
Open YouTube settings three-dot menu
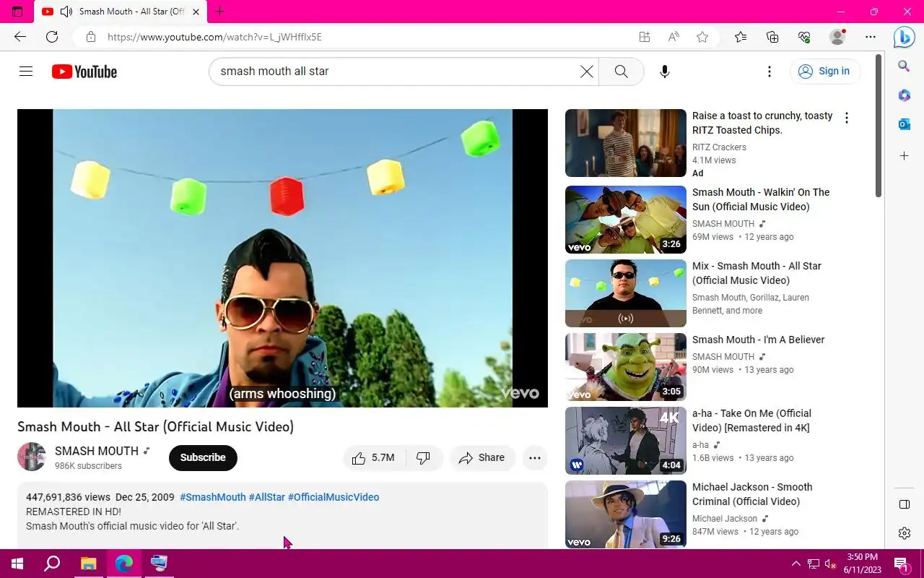click(770, 72)
